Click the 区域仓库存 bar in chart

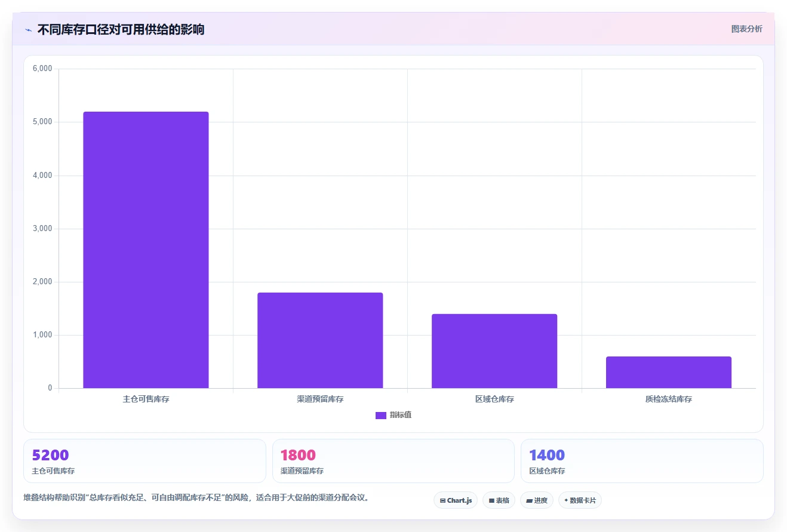pyautogui.click(x=494, y=351)
